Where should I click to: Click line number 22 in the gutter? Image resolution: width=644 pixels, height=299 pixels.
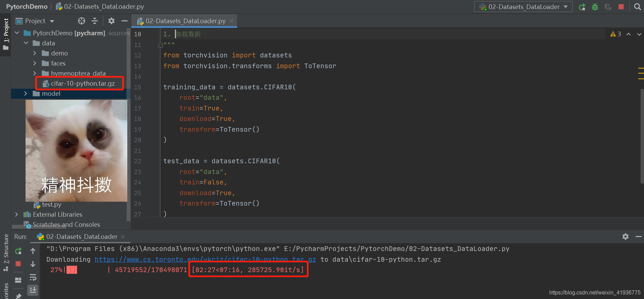[138, 161]
